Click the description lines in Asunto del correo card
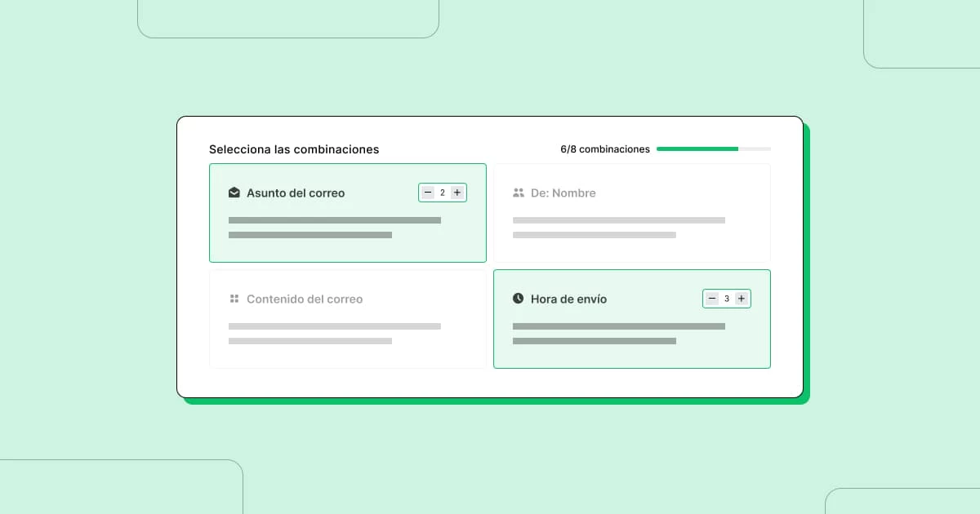 [334, 228]
